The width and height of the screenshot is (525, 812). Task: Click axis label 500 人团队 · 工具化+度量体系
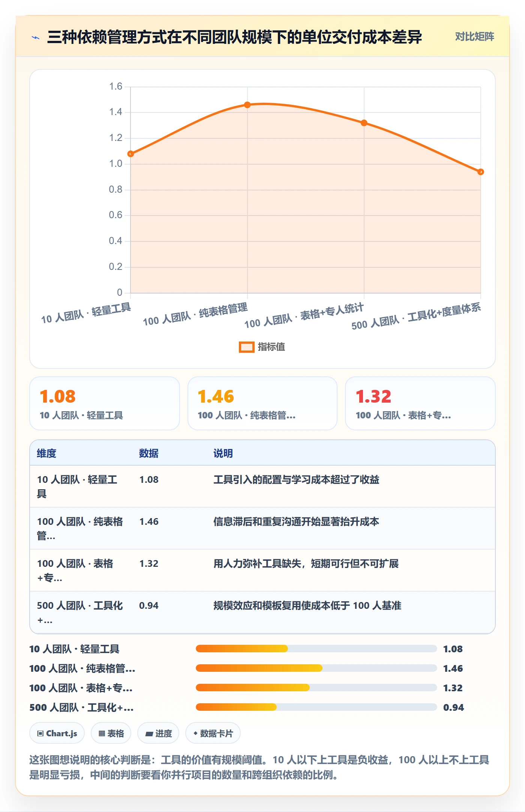tap(416, 316)
